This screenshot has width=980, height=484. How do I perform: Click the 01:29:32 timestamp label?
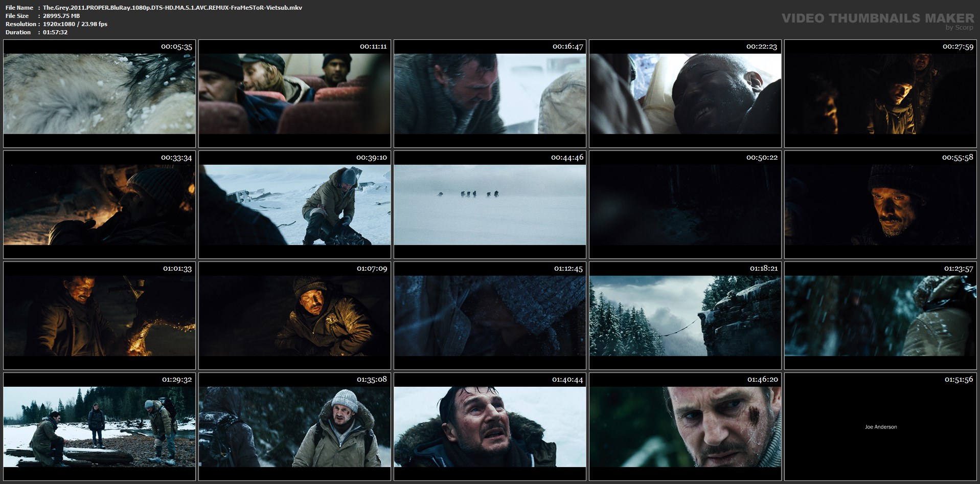pyautogui.click(x=177, y=380)
